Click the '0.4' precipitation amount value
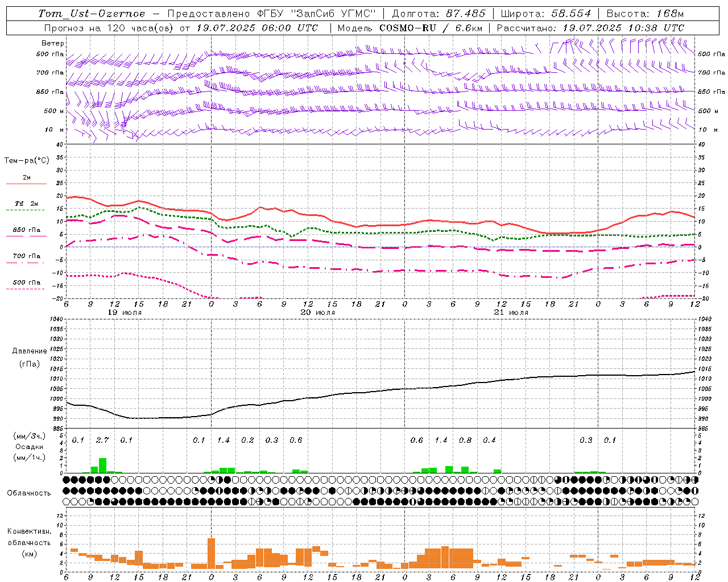 [x=489, y=440]
